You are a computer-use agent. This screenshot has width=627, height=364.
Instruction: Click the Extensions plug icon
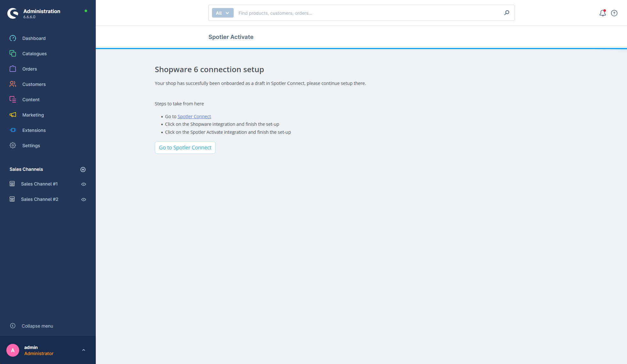(13, 130)
